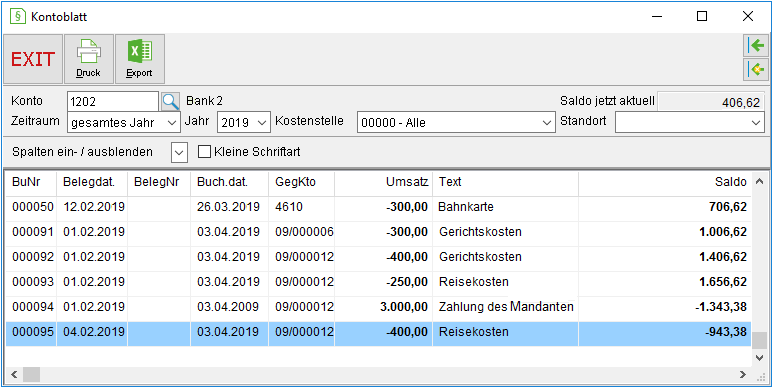Expand Spalten ein- / ausblenden dropdown
This screenshot has height=387, width=772.
pyautogui.click(x=180, y=152)
